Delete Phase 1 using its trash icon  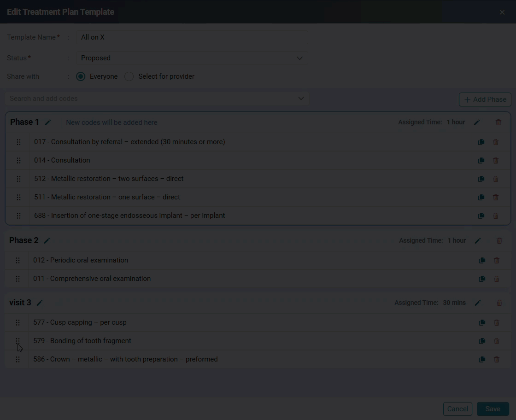click(x=498, y=122)
